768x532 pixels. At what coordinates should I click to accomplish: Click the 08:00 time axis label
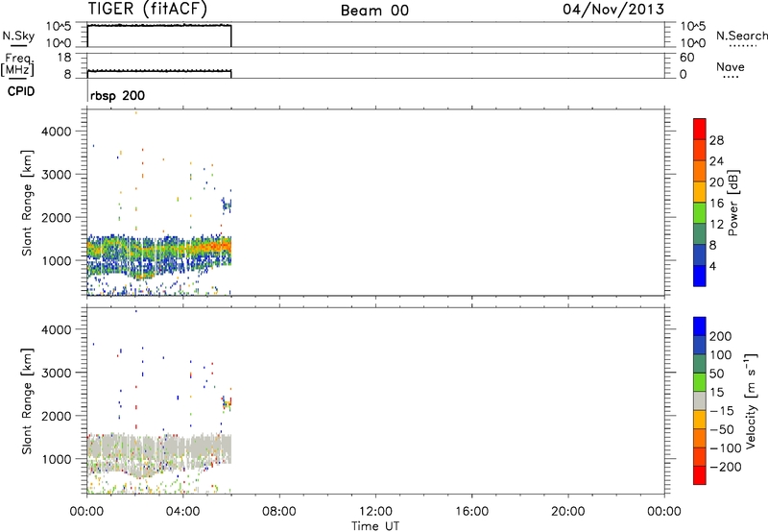(279, 512)
